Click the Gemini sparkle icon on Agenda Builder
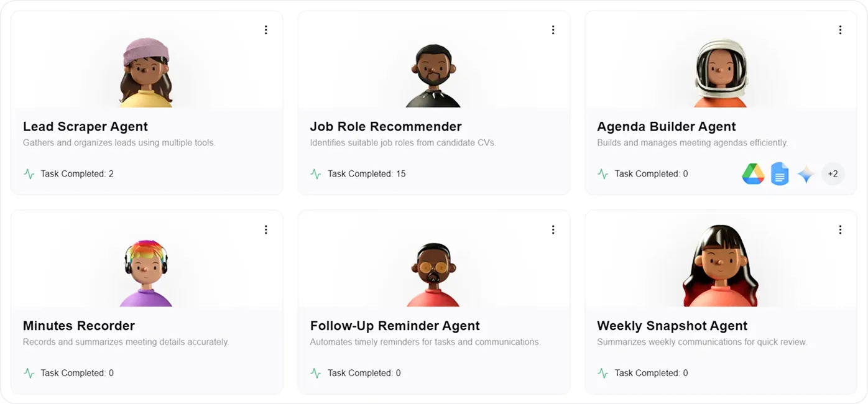Image resolution: width=868 pixels, height=404 pixels. (x=805, y=174)
